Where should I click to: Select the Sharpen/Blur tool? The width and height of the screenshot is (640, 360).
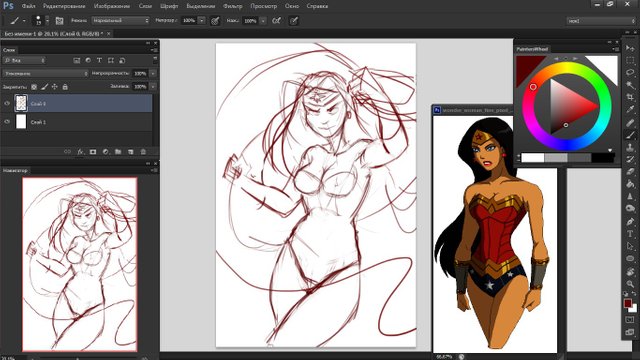[x=630, y=197]
